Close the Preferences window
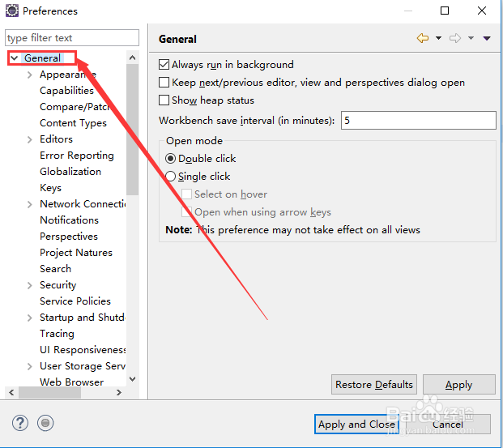 (482, 11)
